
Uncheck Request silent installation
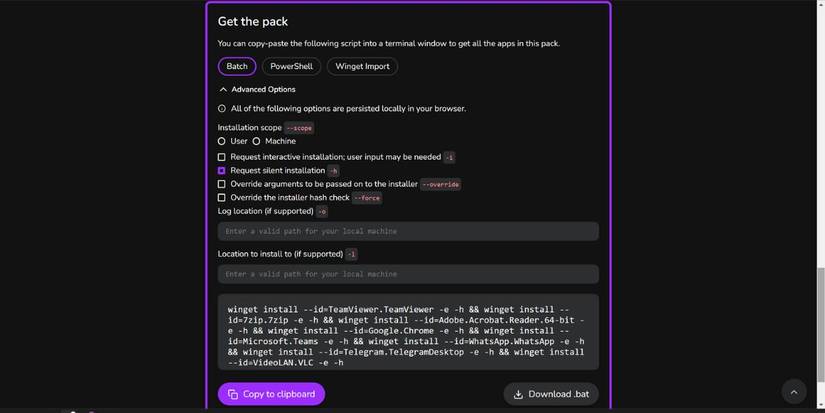[x=222, y=170]
